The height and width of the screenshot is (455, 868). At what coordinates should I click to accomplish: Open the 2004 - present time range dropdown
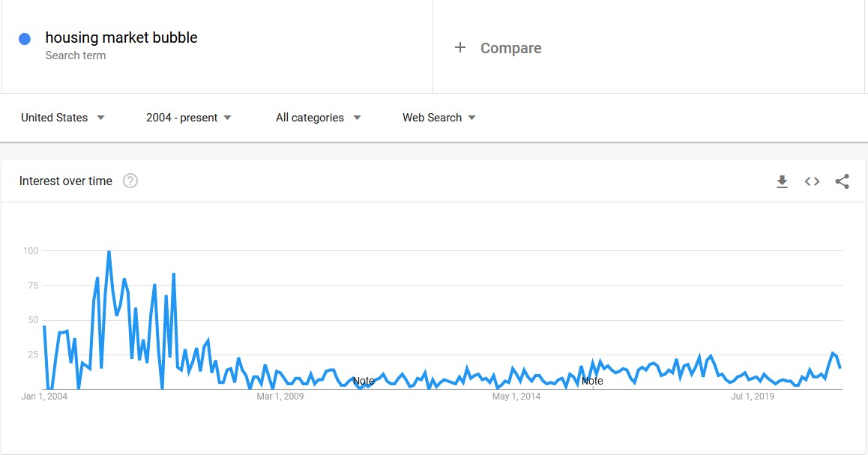(x=189, y=118)
